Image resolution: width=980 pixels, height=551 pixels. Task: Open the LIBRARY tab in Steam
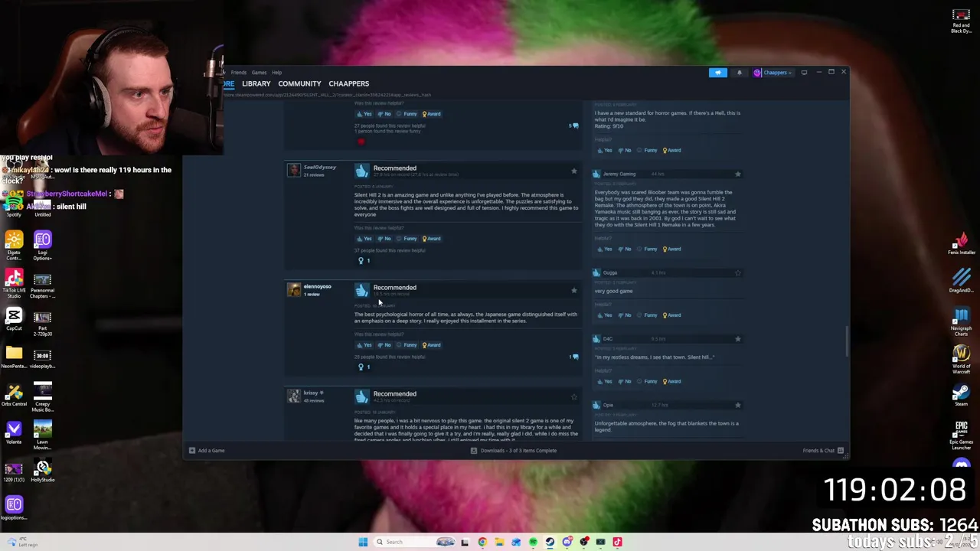(x=256, y=83)
